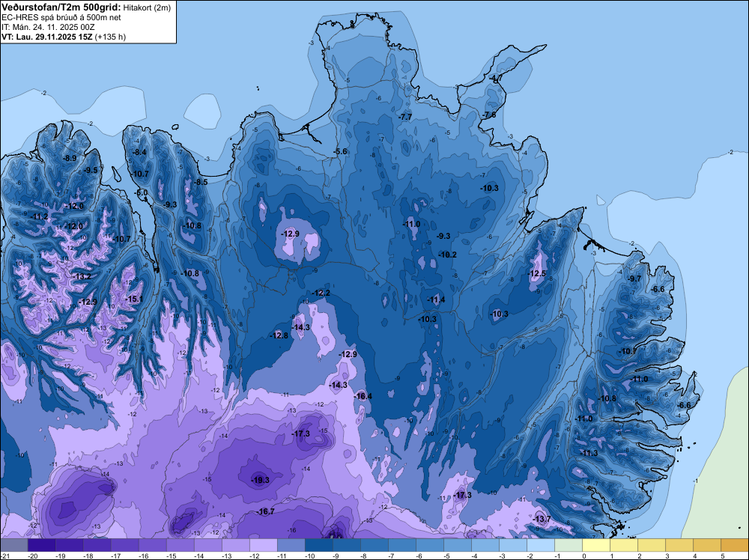The image size is (749, 560).
Task: Click the legend scale value 0
Action: [x=583, y=556]
